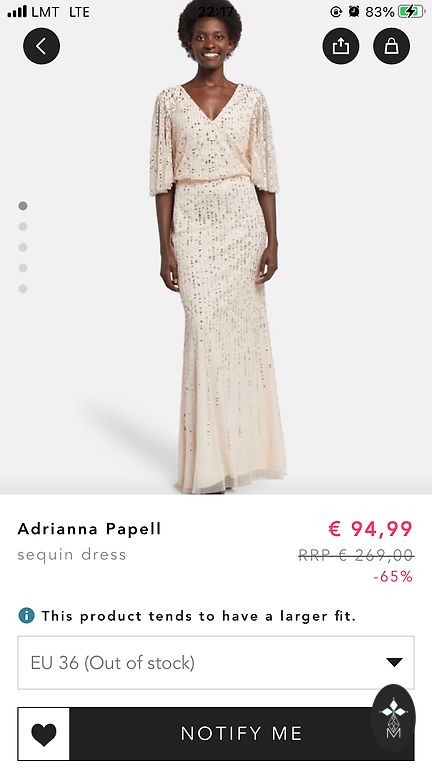
Task: Select the first image indicator dot
Action: (x=23, y=206)
